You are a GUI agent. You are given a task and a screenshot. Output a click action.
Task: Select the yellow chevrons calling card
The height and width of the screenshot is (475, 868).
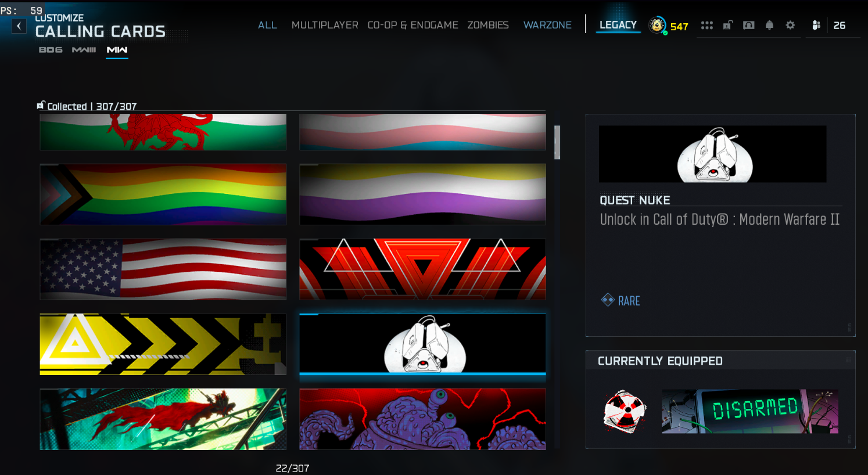(x=163, y=344)
